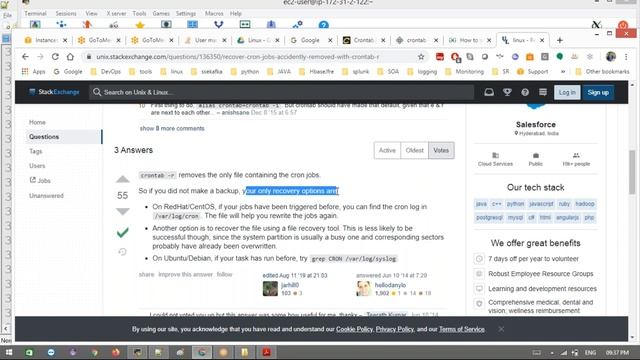Image resolution: width=640 pixels, height=360 pixels.
Task: Click the browser forward arrow
Action: 40,57
